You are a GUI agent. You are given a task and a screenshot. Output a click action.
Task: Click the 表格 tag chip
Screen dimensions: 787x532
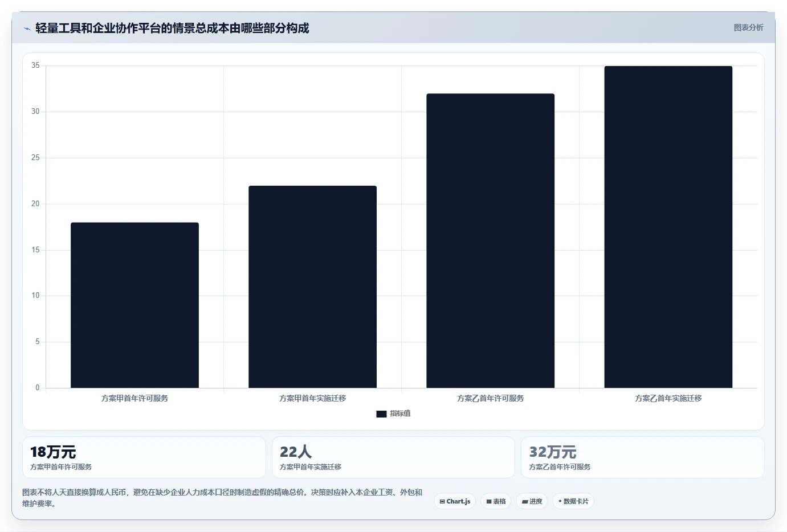[496, 501]
